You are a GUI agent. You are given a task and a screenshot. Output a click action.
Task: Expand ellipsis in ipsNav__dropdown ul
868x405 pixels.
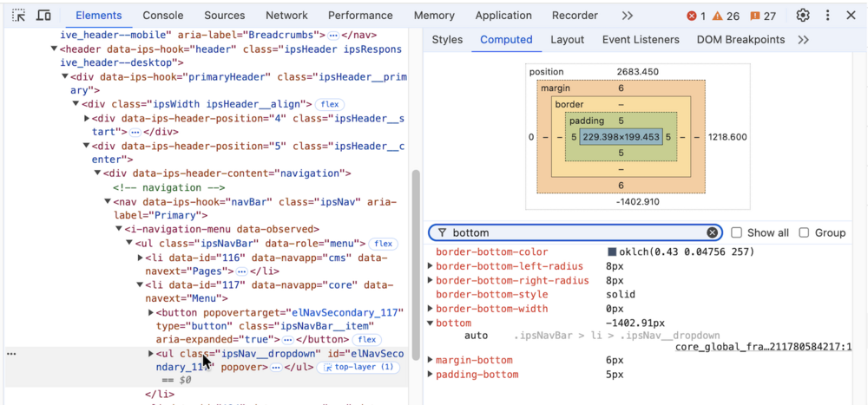pyautogui.click(x=276, y=368)
